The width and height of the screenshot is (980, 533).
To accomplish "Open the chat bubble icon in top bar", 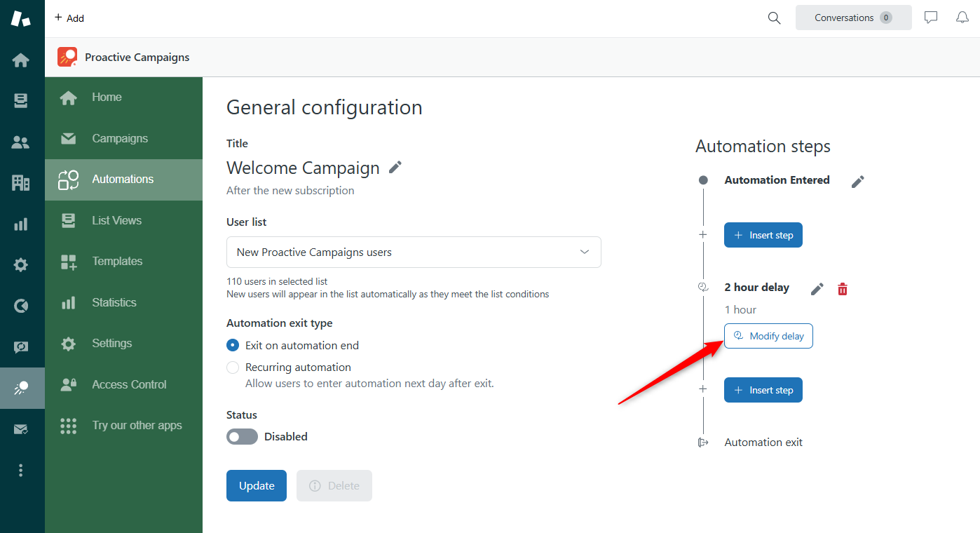I will coord(931,18).
